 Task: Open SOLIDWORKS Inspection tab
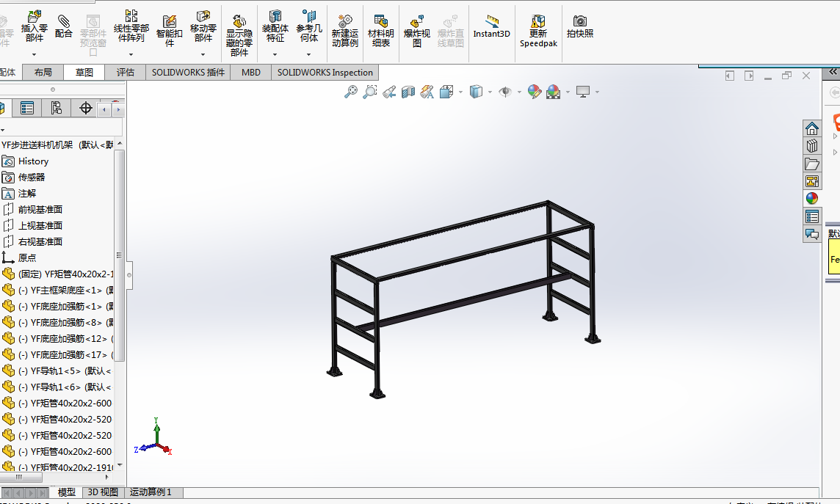(325, 72)
